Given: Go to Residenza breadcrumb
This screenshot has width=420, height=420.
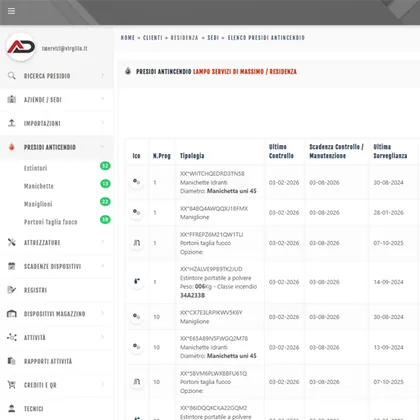Looking at the screenshot, I should [x=184, y=38].
